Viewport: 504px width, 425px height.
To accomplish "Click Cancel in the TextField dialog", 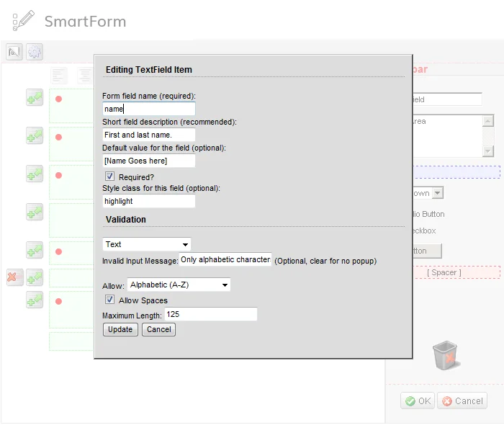I will tap(159, 329).
